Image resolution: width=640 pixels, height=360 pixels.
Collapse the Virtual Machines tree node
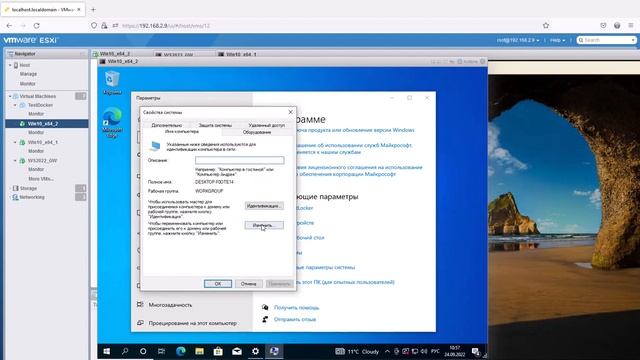pos(10,96)
